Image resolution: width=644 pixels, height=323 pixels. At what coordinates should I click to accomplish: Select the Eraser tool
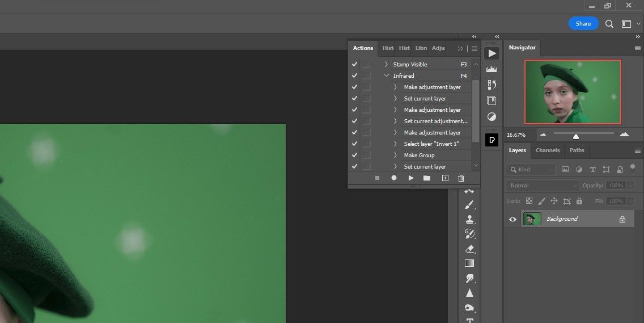[469, 249]
